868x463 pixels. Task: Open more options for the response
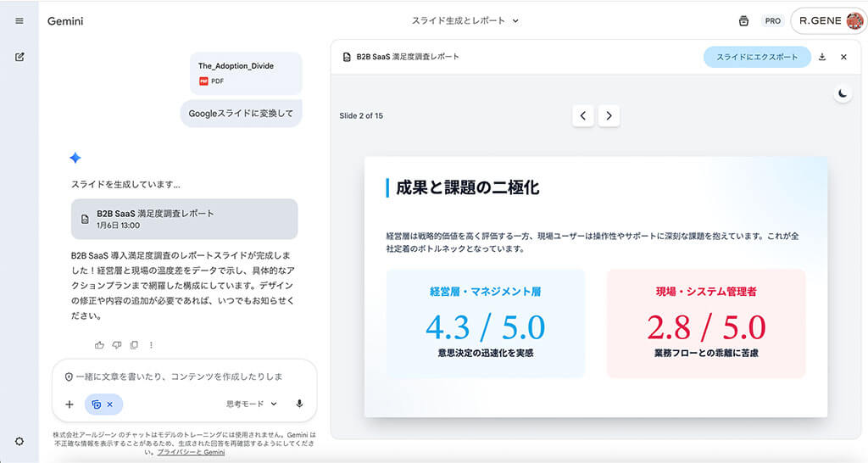tap(151, 345)
